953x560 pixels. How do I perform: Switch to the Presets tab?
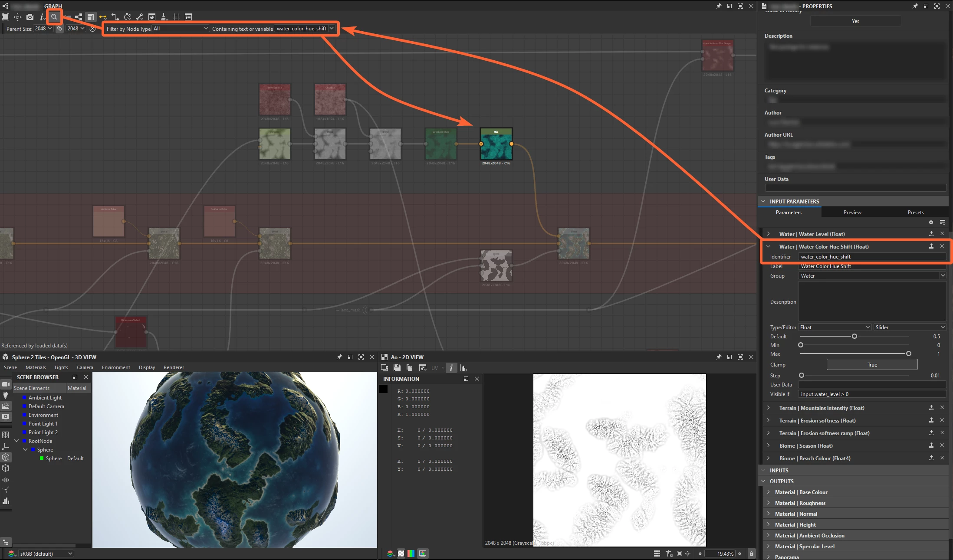915,213
